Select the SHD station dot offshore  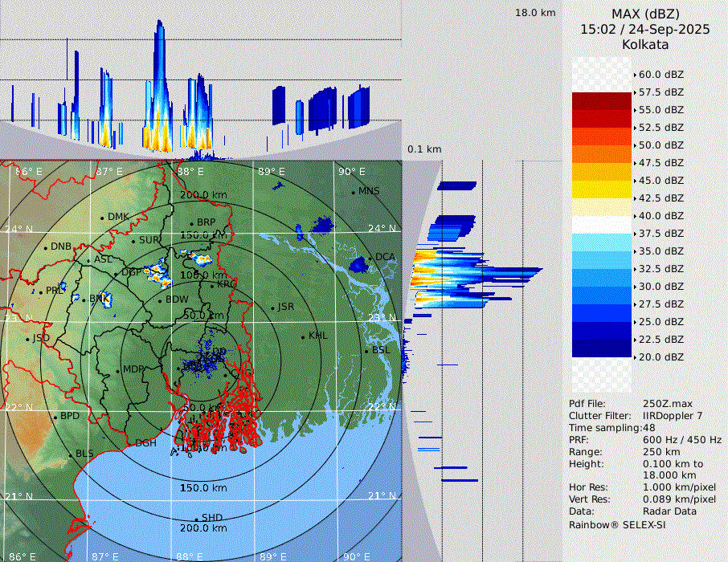(197, 518)
